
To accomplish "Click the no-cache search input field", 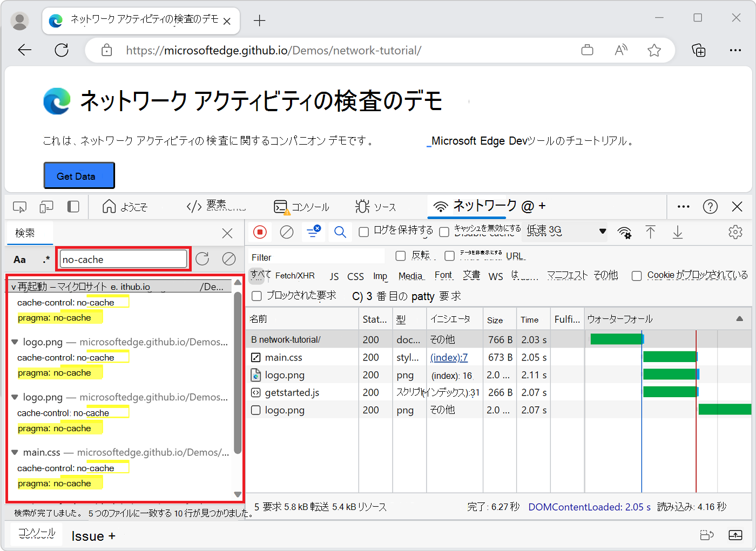I will (124, 260).
